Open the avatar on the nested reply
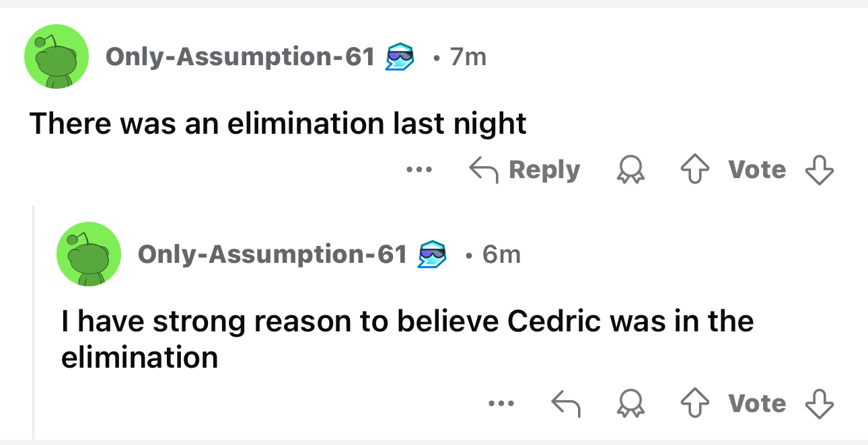 click(x=89, y=253)
